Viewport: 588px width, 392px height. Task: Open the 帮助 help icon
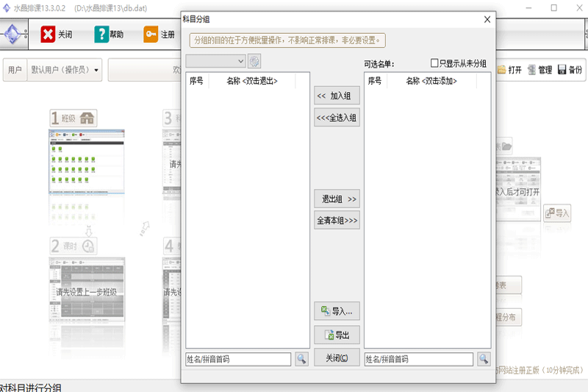pyautogui.click(x=101, y=35)
